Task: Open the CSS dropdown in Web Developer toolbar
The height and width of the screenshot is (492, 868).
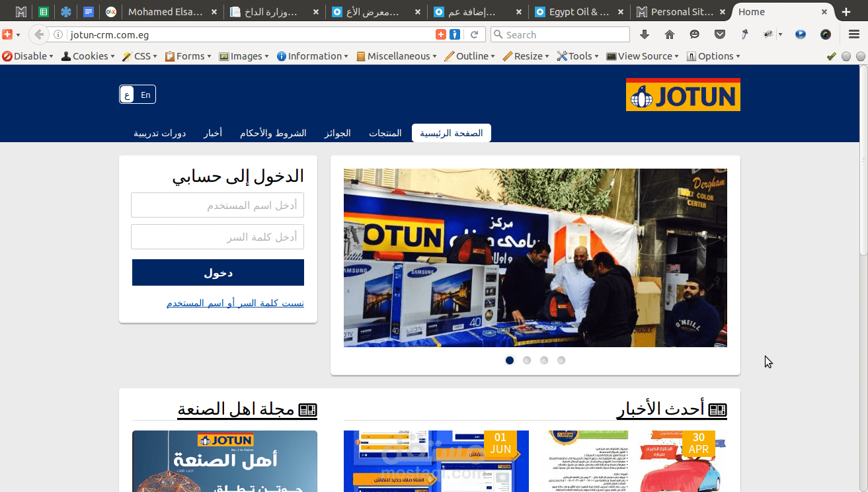Action: click(139, 56)
